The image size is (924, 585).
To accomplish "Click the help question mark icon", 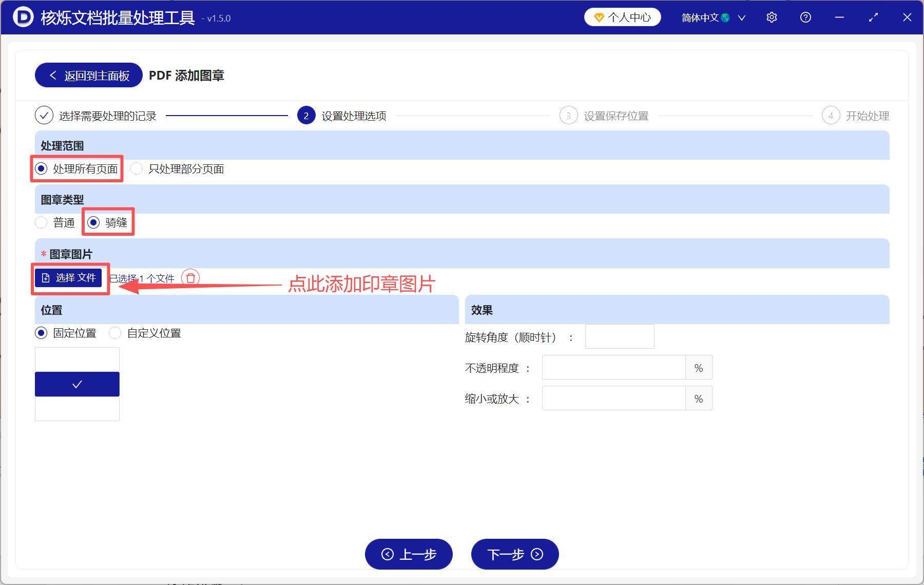I will pos(805,17).
